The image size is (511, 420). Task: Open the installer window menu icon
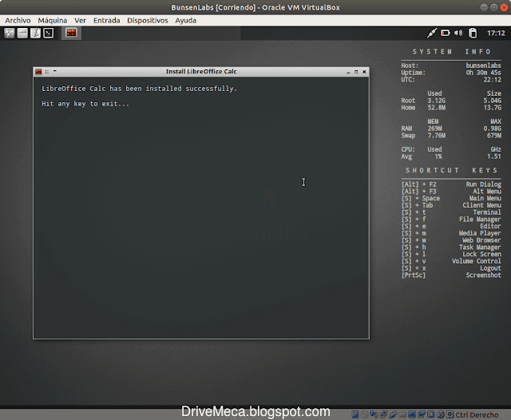38,71
